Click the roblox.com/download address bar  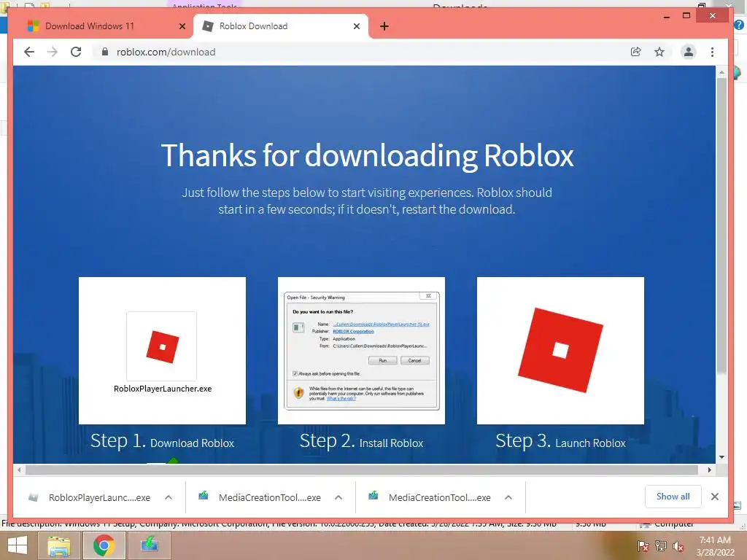362,52
